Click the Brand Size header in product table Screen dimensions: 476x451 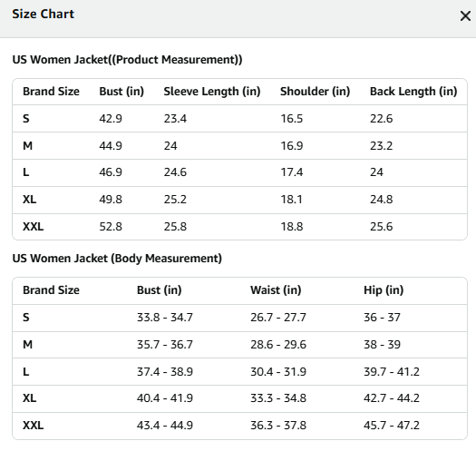(x=51, y=92)
